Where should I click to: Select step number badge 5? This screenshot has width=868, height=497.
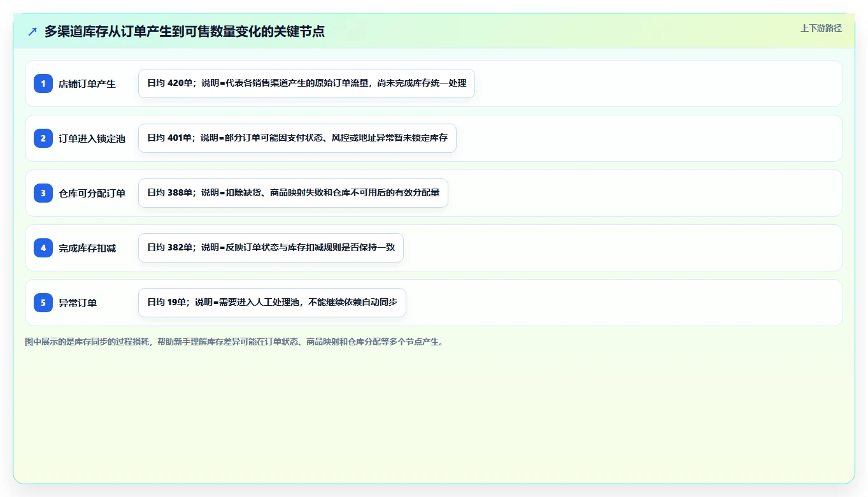click(43, 303)
